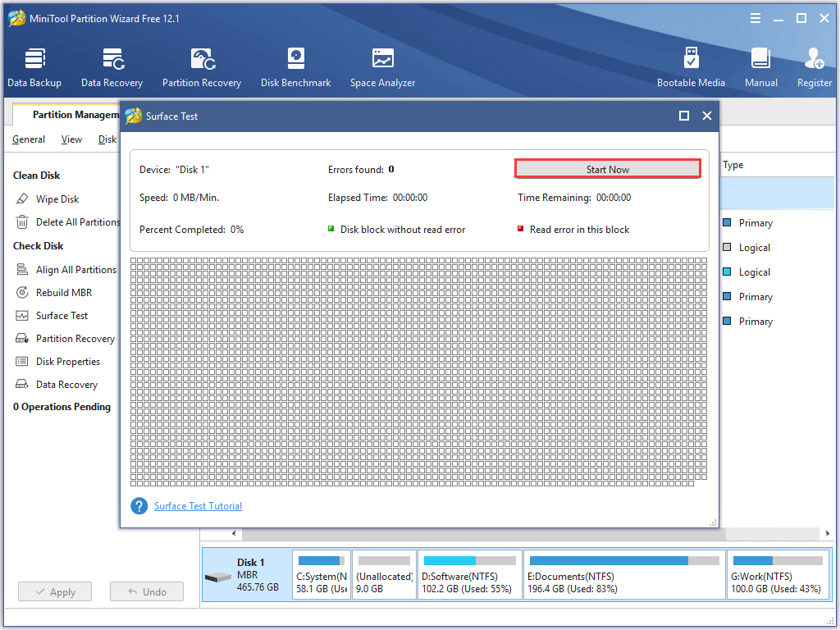This screenshot has width=840, height=630.
Task: Click the Align All Partitions icon
Action: (22, 269)
